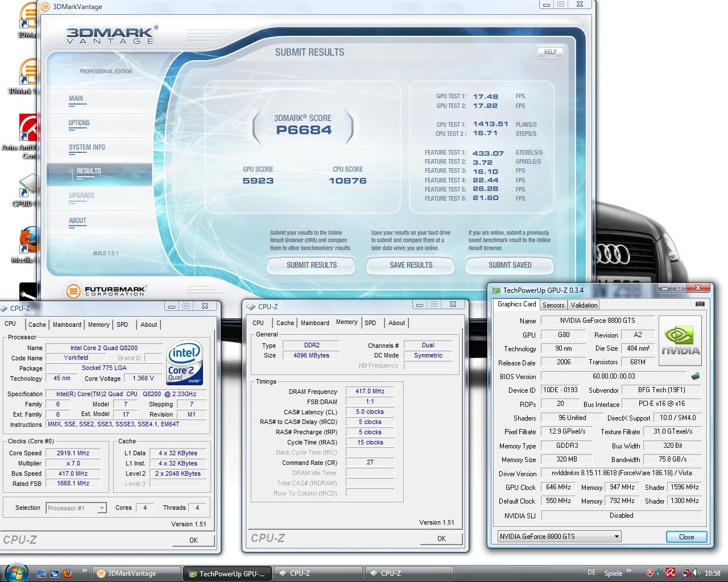The height and width of the screenshot is (582, 728).
Task: Click the GPU-Z screenshot camera icon
Action: (x=700, y=304)
